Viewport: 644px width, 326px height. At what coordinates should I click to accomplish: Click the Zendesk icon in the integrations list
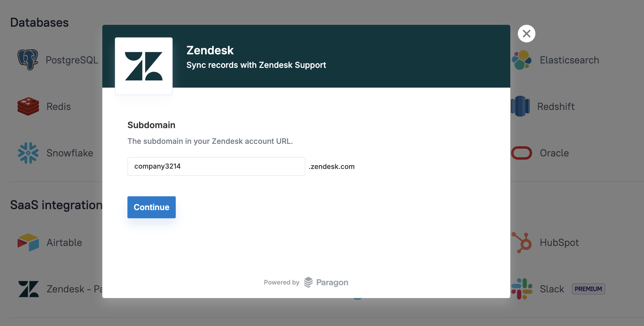click(29, 289)
